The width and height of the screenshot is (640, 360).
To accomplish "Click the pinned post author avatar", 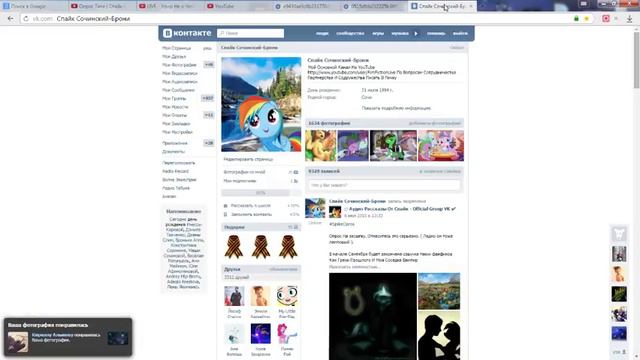I will coord(315,208).
